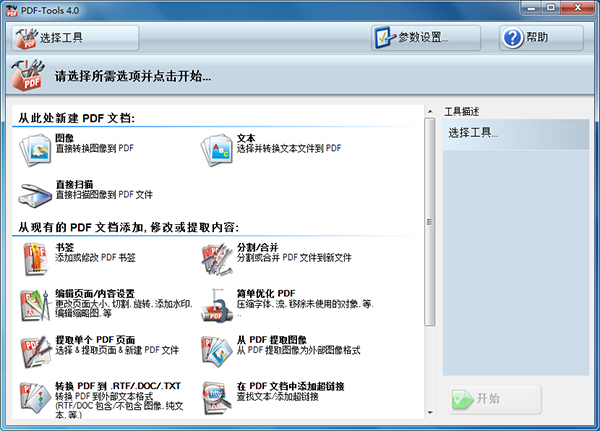
Task: Select the 简单优化 PDF clamp icon
Action: (x=217, y=305)
